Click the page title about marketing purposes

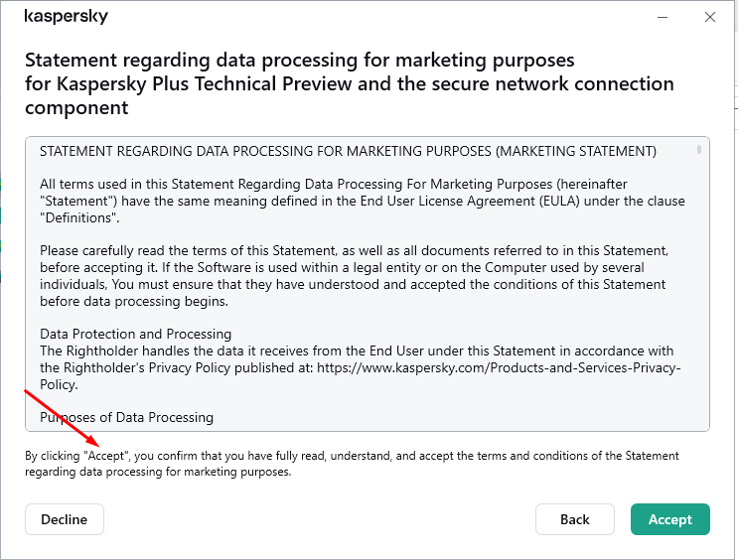click(x=350, y=83)
